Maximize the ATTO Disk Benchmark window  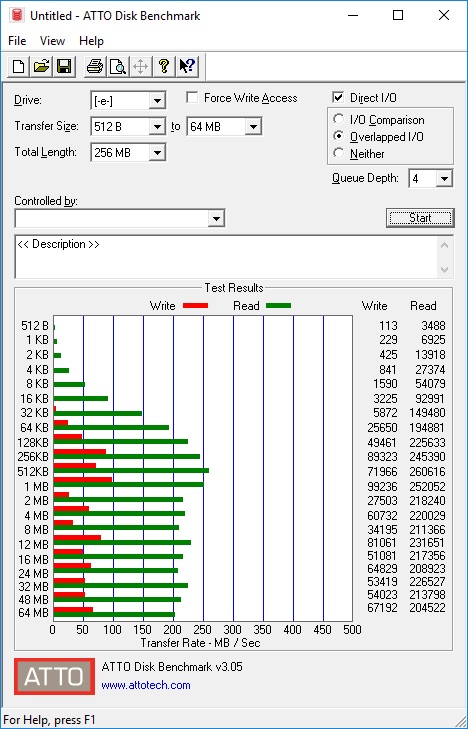(x=398, y=15)
